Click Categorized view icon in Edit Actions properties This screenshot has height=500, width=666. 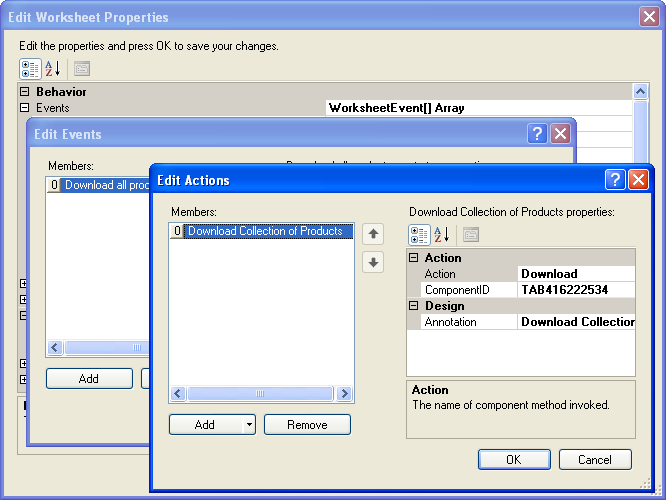coord(419,235)
